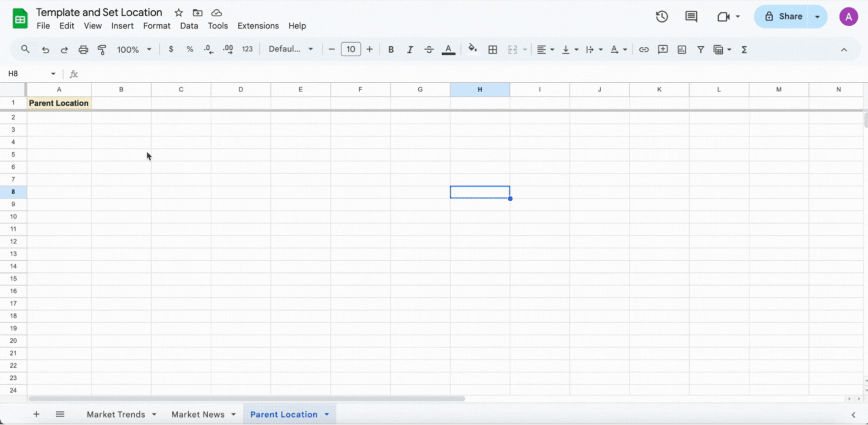Add a new sheet with plus
The image size is (868, 425).
click(36, 414)
